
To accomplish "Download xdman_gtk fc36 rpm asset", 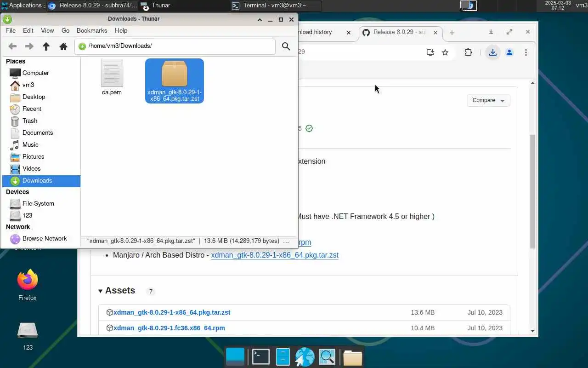I will coord(169,328).
